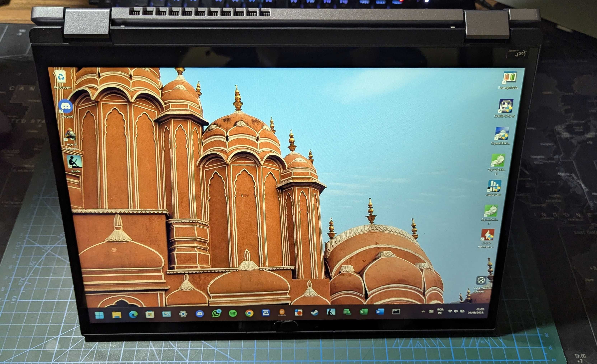
Task: Open Microsoft Word from the taskbar
Action: click(x=380, y=311)
